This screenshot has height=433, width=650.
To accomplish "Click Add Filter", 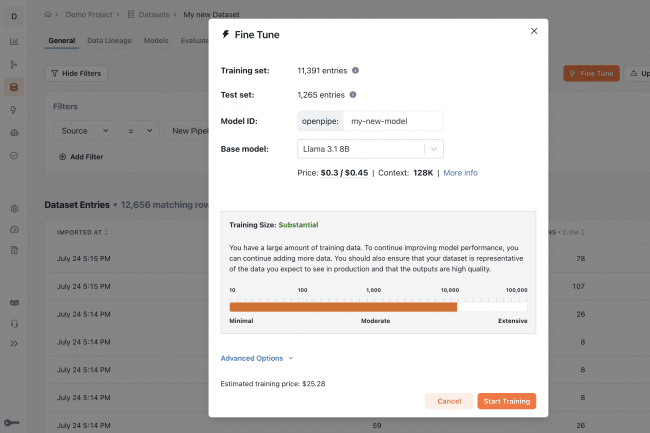I will tap(81, 157).
